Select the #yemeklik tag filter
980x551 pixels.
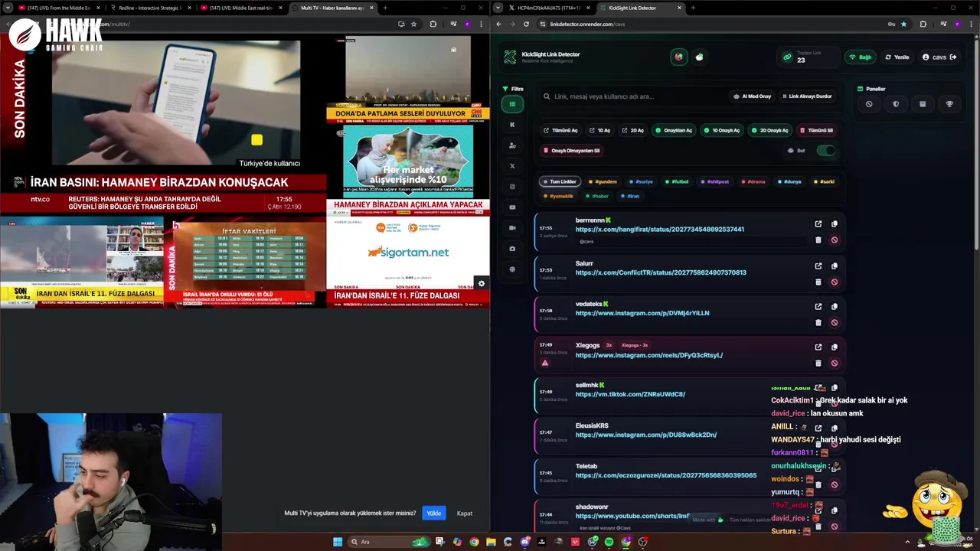[558, 196]
